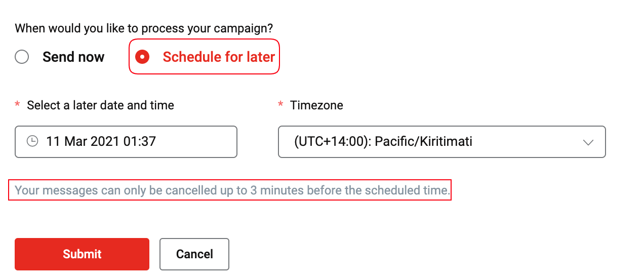The width and height of the screenshot is (644, 277).
Task: Click "(UTC+14:00): Pacific/Kiritimati" selected value
Action: pyautogui.click(x=383, y=141)
